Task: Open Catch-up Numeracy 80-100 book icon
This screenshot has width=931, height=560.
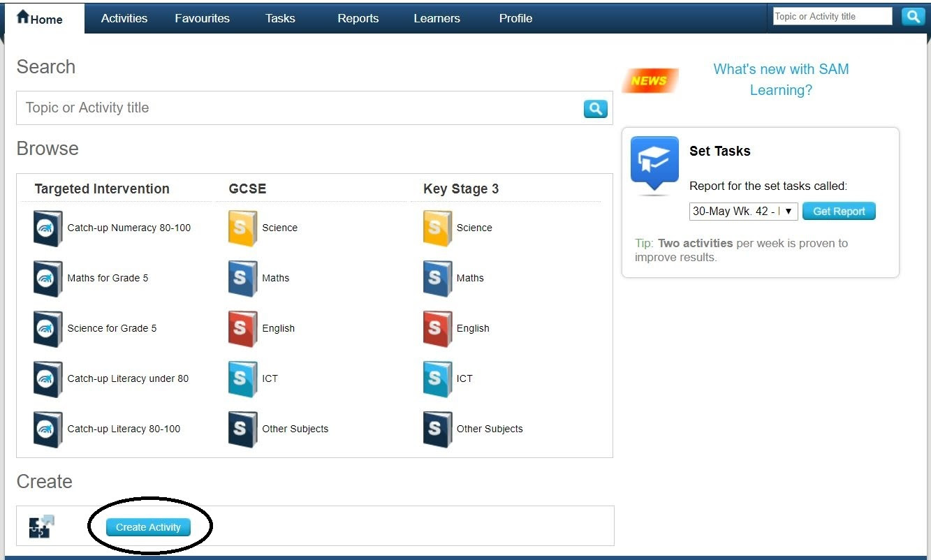Action: click(48, 228)
